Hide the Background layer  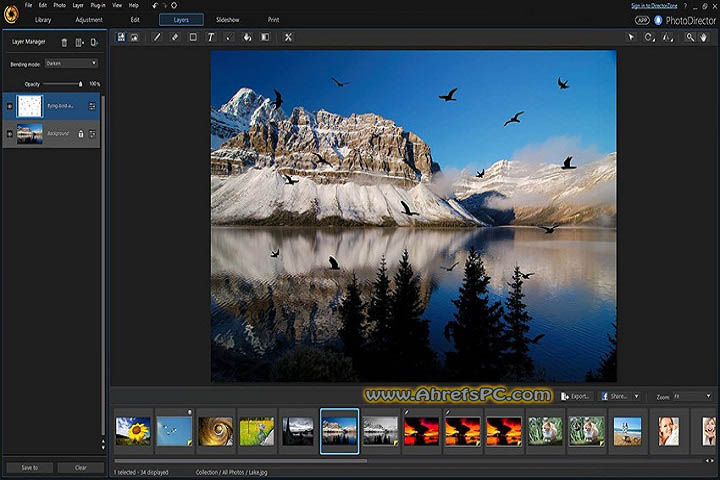[x=10, y=134]
